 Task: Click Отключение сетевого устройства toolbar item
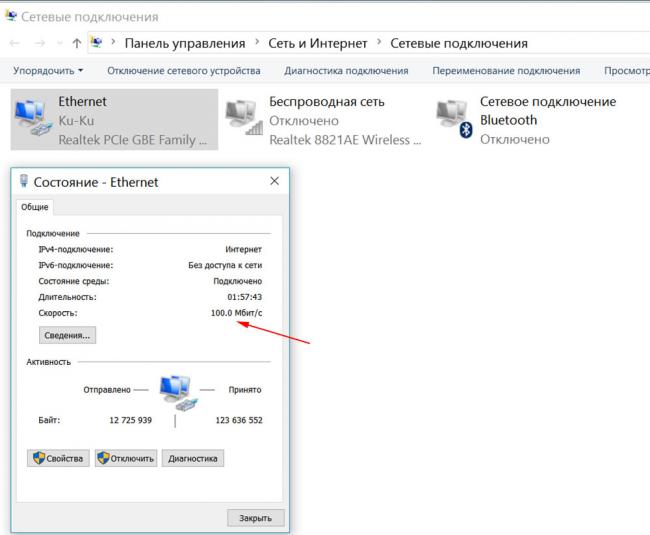183,71
